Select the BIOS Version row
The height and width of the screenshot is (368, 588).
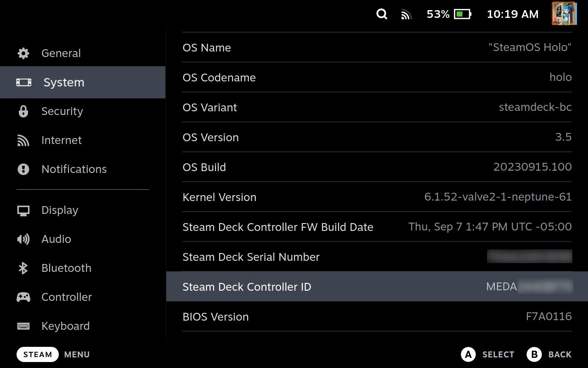click(x=377, y=316)
